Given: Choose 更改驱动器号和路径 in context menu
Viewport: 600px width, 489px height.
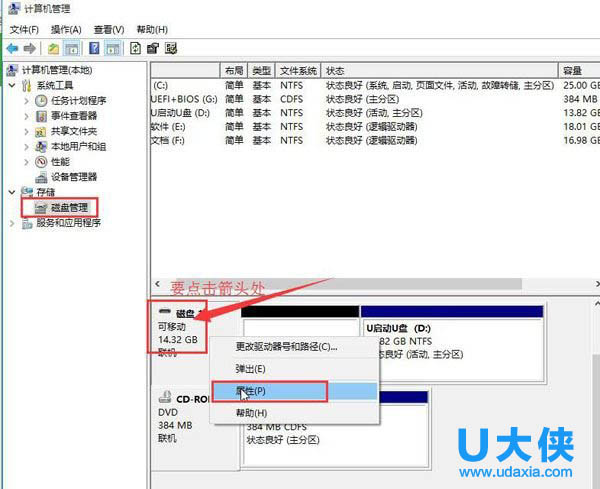Looking at the screenshot, I should [x=286, y=346].
